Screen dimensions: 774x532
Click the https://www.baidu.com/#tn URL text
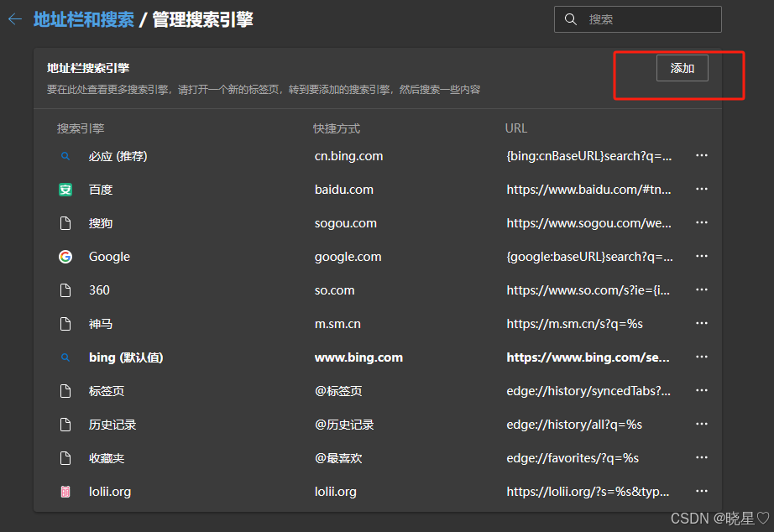588,190
